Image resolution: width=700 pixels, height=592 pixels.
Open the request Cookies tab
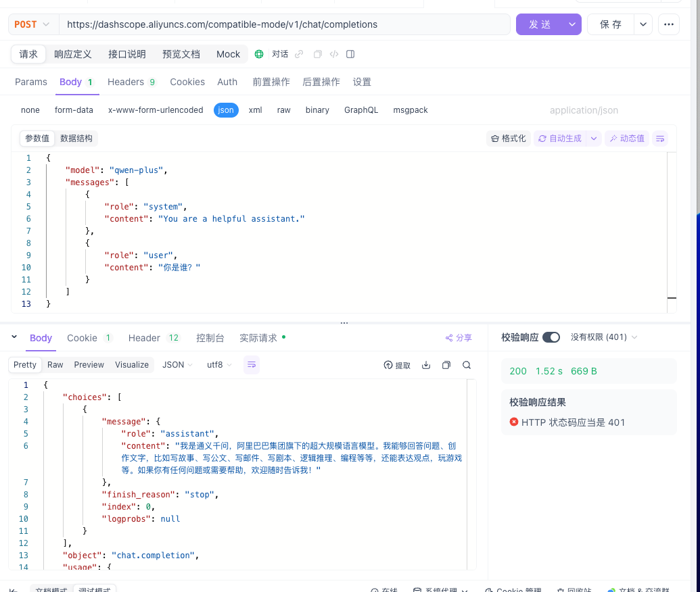(x=187, y=82)
